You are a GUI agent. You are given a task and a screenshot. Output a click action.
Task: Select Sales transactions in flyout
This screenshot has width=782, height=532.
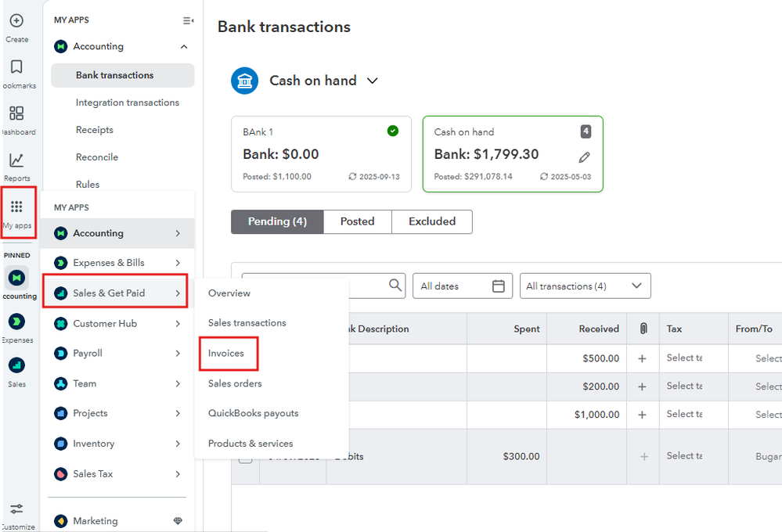coord(247,323)
